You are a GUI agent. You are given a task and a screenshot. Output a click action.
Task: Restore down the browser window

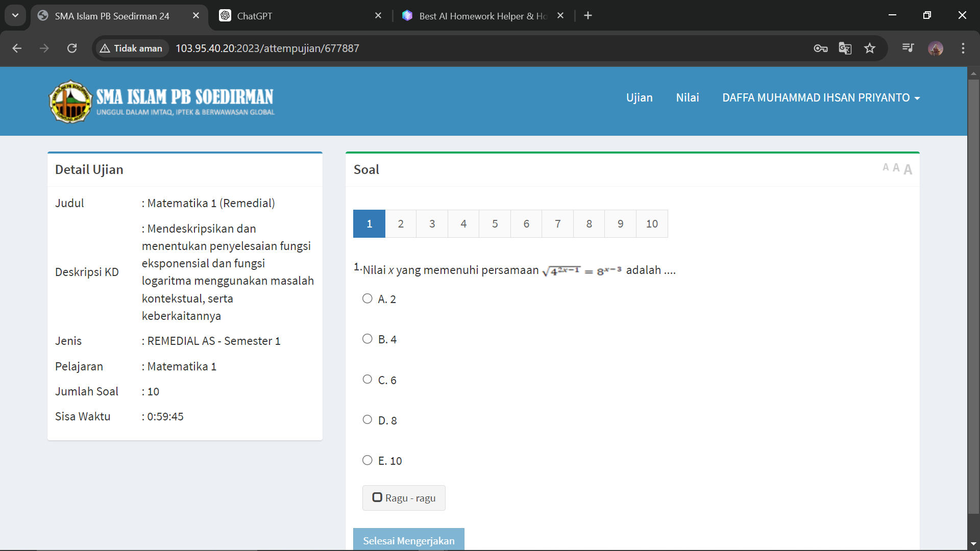(927, 15)
